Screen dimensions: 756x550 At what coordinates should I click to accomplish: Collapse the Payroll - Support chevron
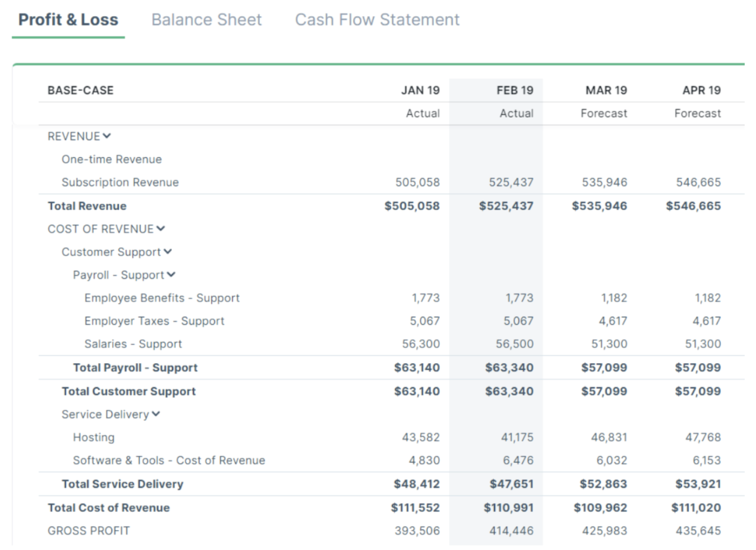[171, 274]
